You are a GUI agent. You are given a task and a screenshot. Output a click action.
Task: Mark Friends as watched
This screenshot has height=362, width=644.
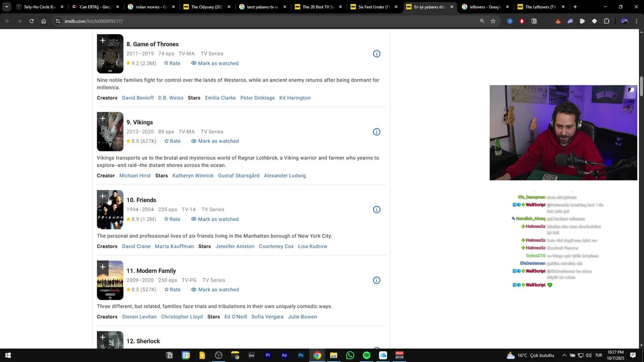215,219
